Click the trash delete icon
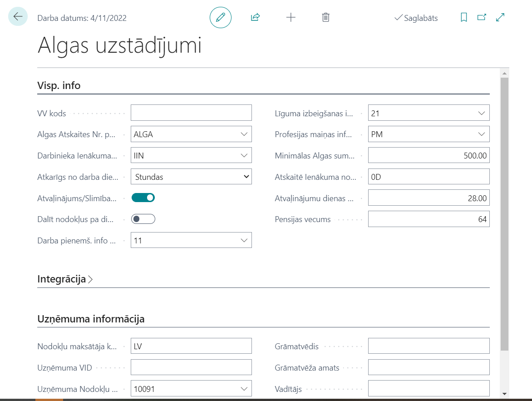This screenshot has height=401, width=532. [x=325, y=18]
